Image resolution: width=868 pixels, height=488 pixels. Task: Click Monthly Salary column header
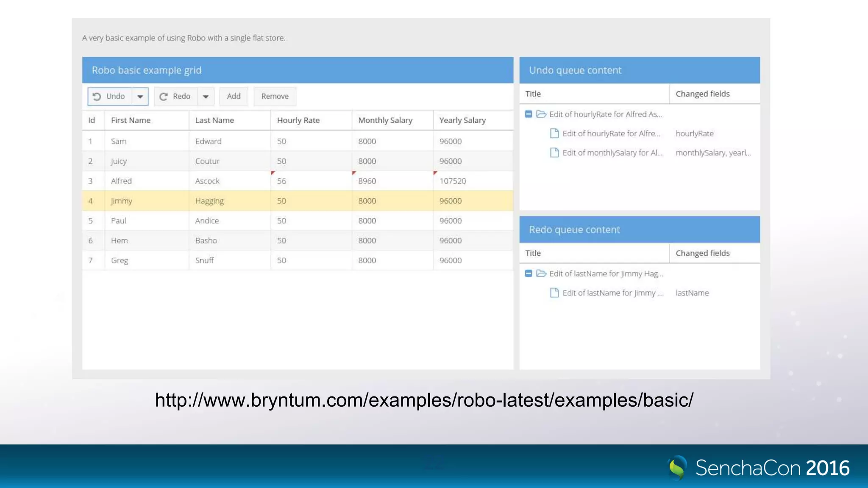click(392, 120)
